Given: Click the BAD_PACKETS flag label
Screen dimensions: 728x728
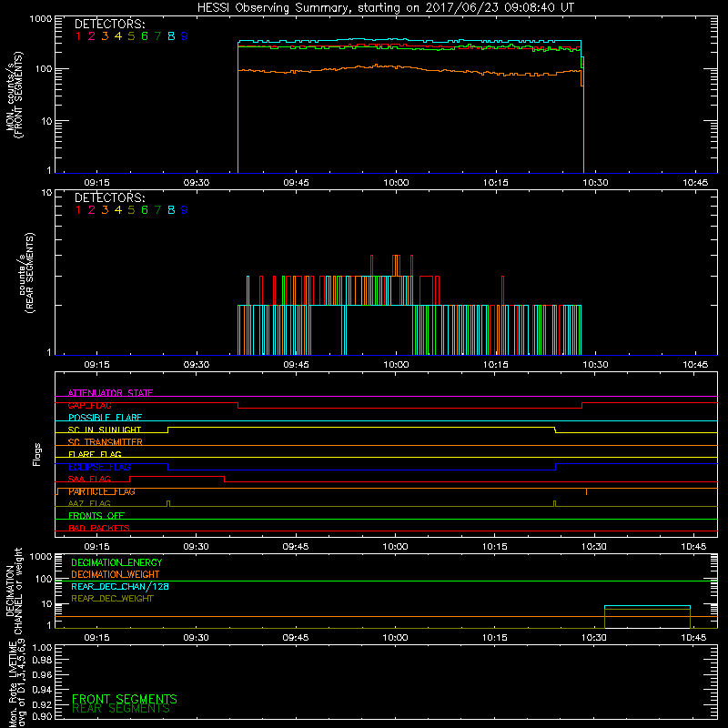Looking at the screenshot, I should pos(99,528).
